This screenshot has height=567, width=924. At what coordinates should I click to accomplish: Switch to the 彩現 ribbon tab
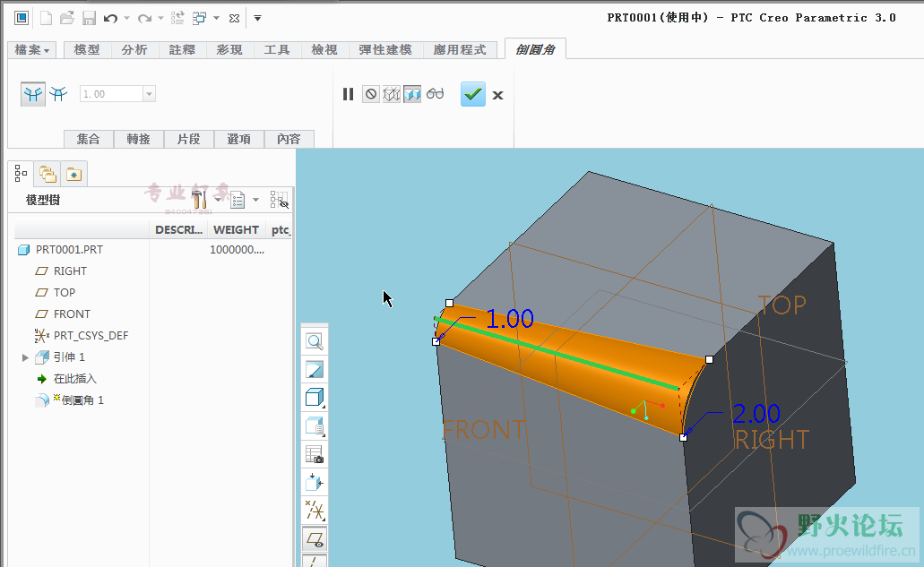(x=229, y=50)
